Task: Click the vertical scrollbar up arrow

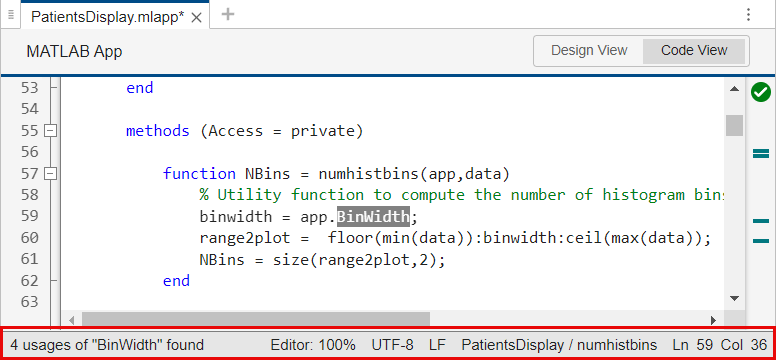Action: coord(734,89)
